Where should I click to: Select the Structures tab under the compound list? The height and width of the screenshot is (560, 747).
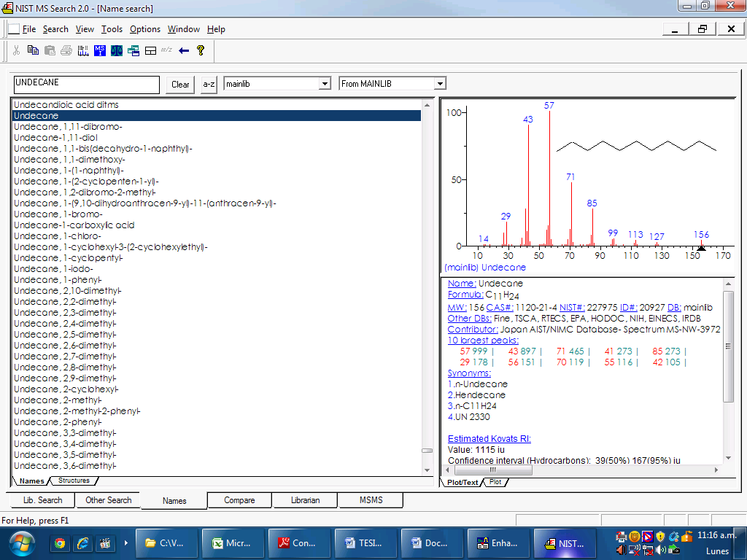pyautogui.click(x=74, y=481)
